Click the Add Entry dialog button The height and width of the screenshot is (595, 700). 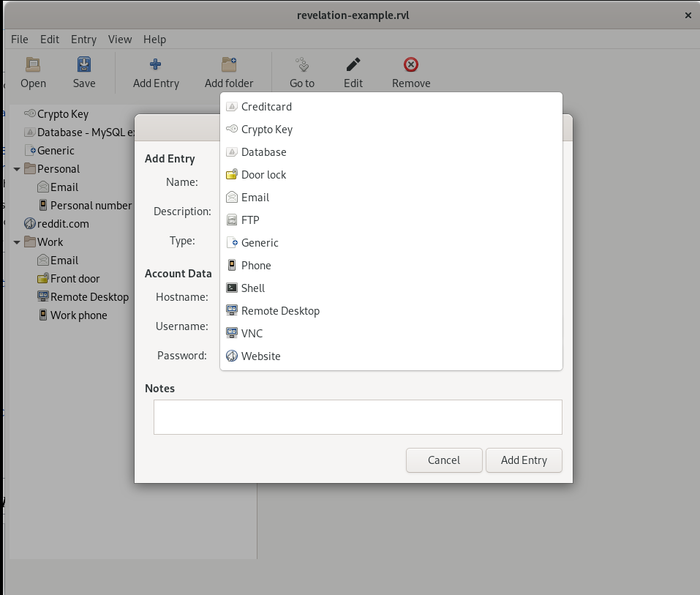[x=524, y=460]
